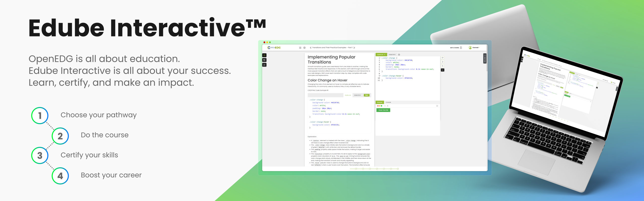Click the bottom dark sidebar chat icon
The image size is (644, 201).
[264, 65]
